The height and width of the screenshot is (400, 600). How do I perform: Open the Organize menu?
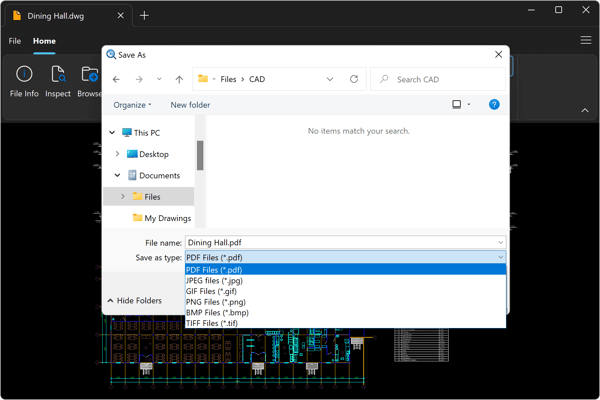(x=132, y=105)
